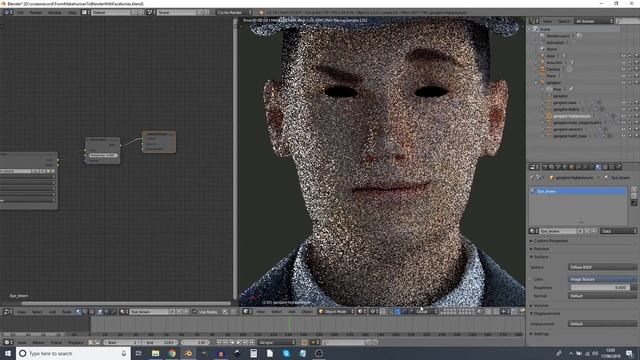Open the Object Mode dropdown in viewport
This screenshot has height=360, width=640.
[x=337, y=311]
